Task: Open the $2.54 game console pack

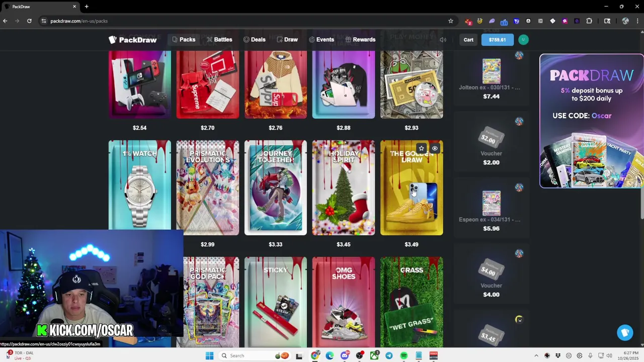Action: (x=139, y=84)
